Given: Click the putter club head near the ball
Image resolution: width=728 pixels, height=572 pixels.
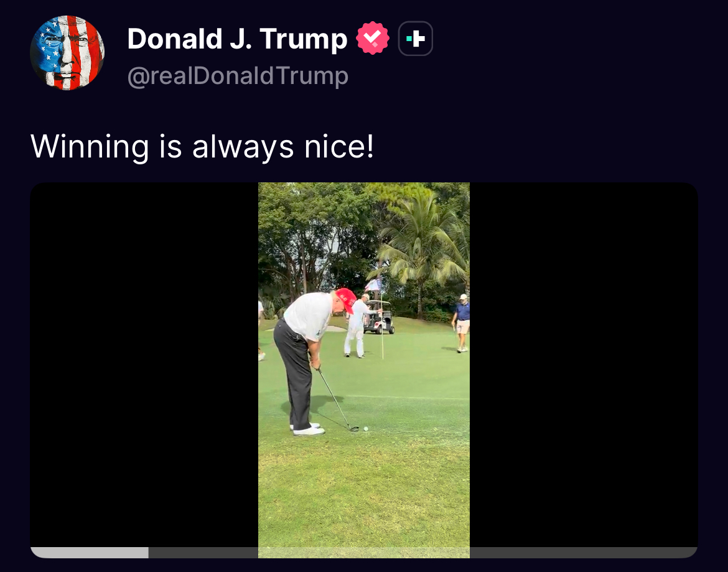Looking at the screenshot, I should coord(353,429).
